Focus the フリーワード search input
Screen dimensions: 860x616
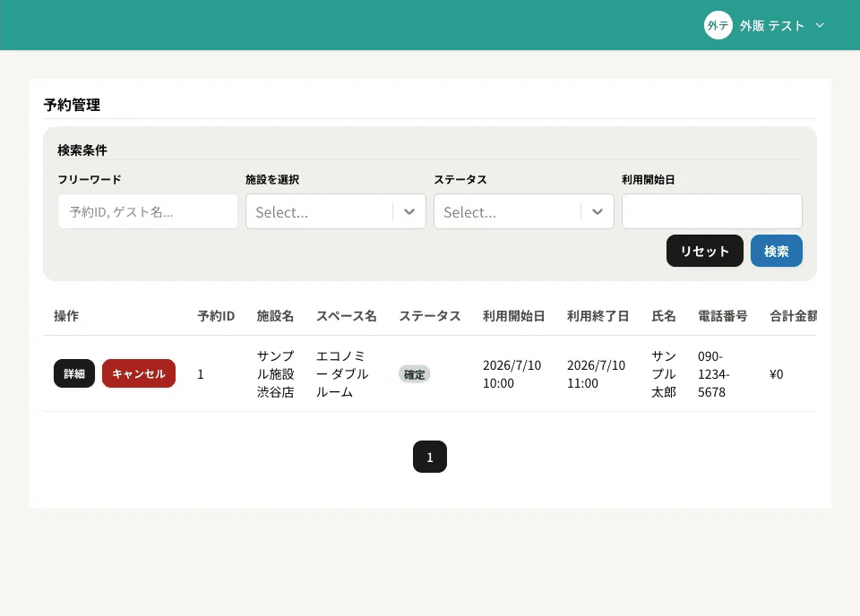tap(148, 211)
